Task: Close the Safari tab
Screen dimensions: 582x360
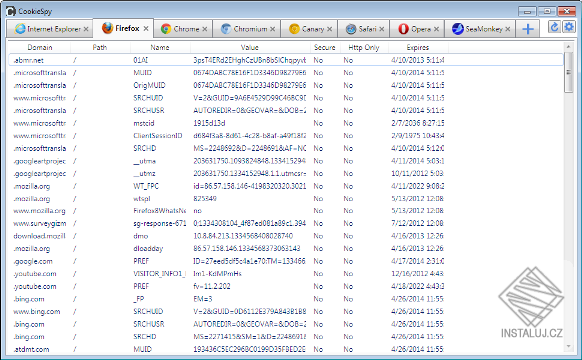Action: [382, 29]
